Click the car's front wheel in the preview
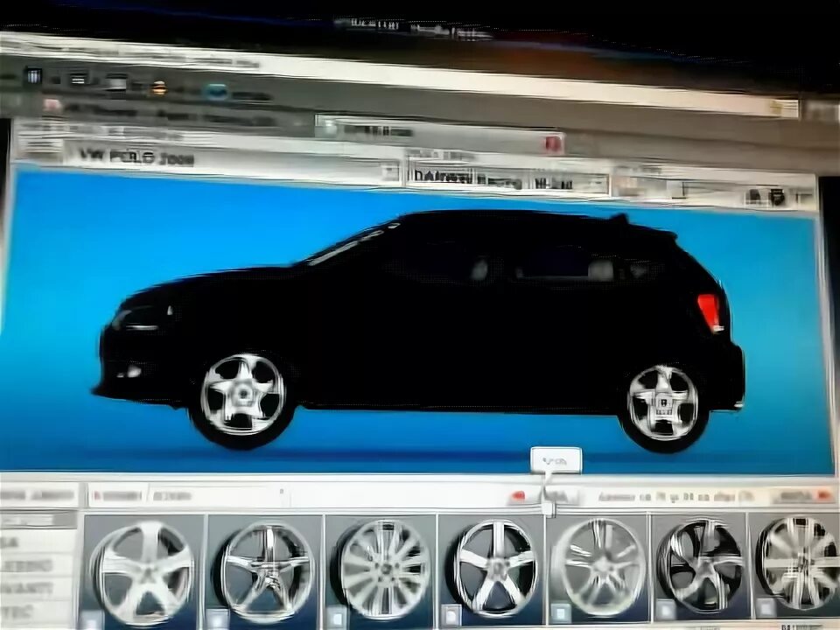 [x=242, y=395]
